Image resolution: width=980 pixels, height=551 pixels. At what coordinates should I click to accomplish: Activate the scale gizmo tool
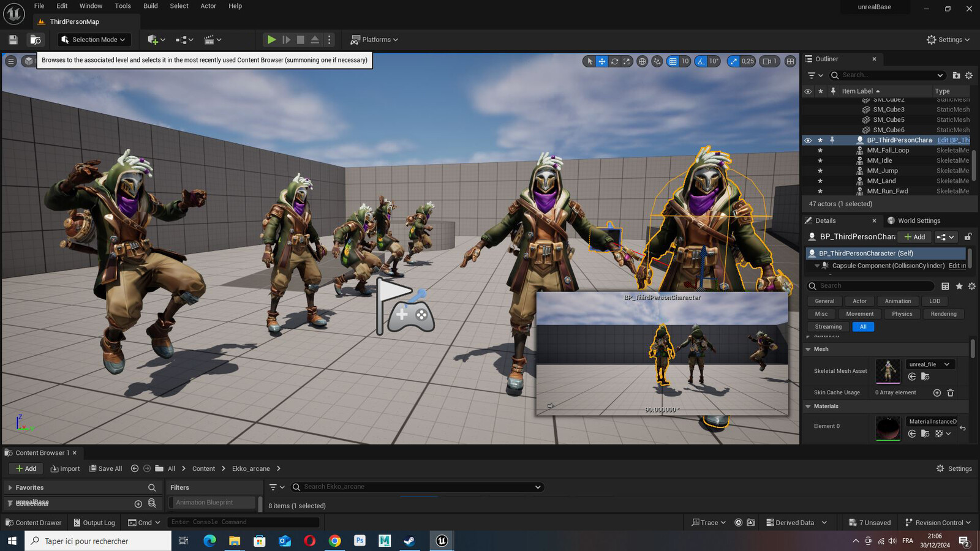tap(627, 61)
